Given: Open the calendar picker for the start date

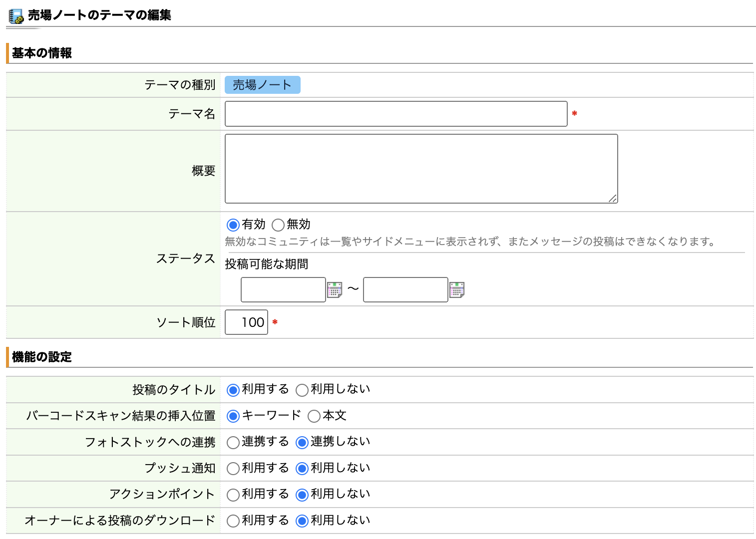Looking at the screenshot, I should pos(335,289).
